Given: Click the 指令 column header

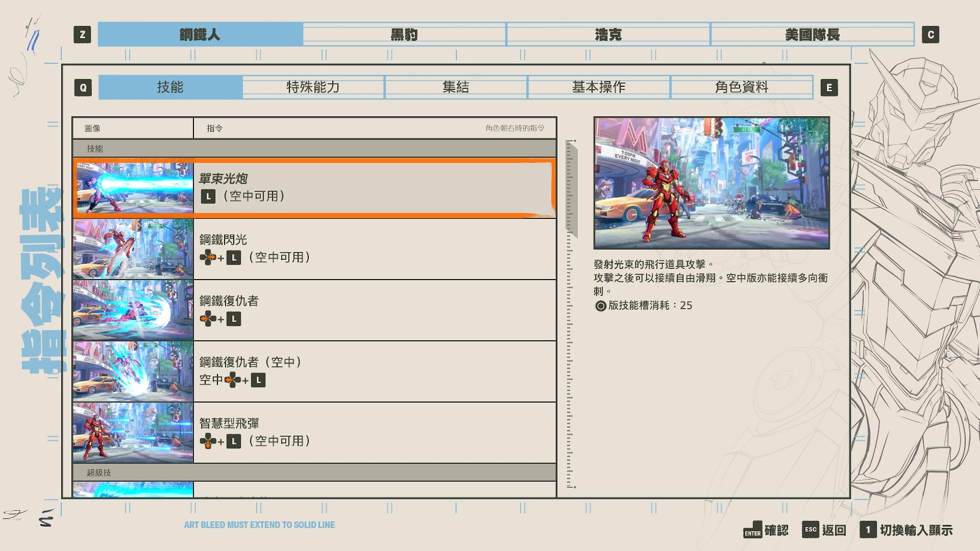Looking at the screenshot, I should (215, 129).
